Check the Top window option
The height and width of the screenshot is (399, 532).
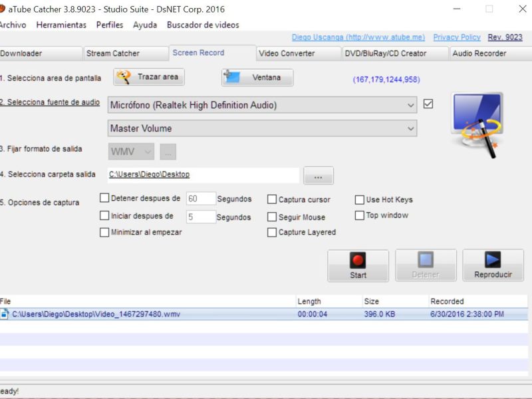click(359, 215)
